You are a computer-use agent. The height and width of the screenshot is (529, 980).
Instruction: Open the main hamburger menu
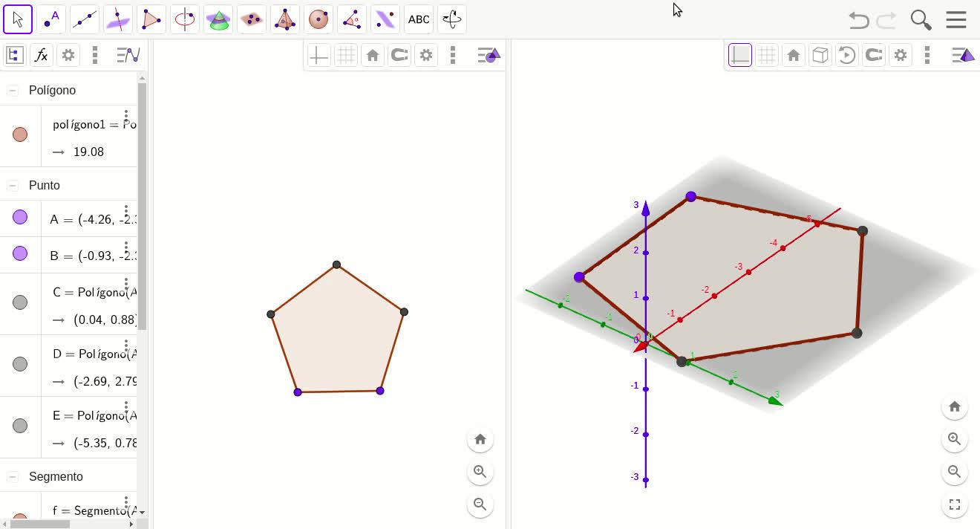click(x=956, y=20)
